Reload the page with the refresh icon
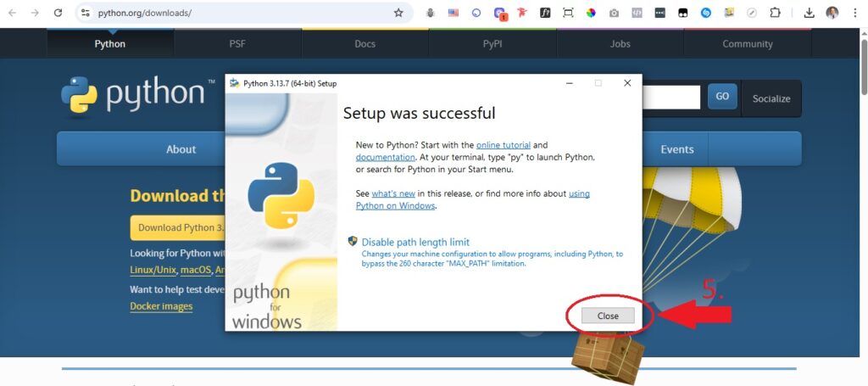The width and height of the screenshot is (868, 386). [x=58, y=13]
